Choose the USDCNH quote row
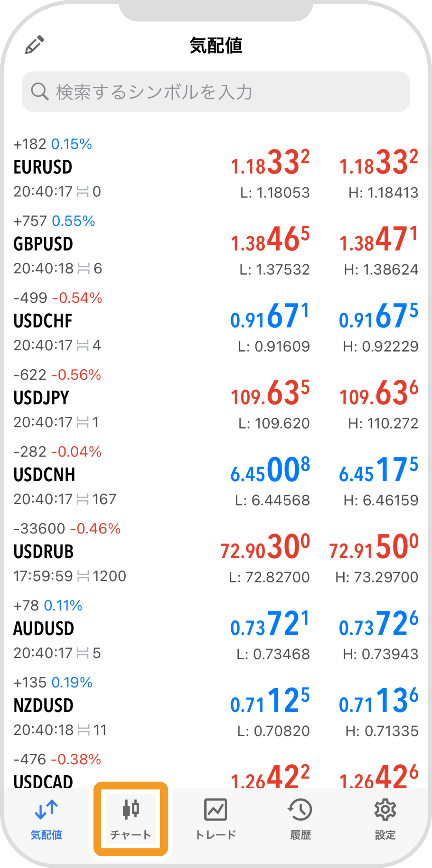The height and width of the screenshot is (868, 432). (x=216, y=476)
